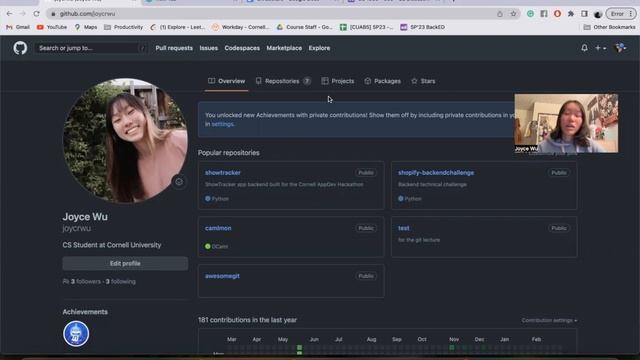Toggle the browser side panel icon
The height and width of the screenshot is (360, 640).
(584, 13)
